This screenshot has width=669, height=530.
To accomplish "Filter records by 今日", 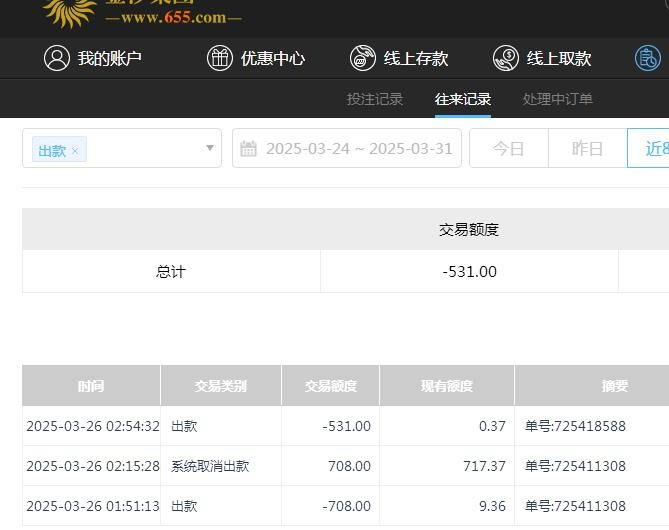I will coord(509,149).
